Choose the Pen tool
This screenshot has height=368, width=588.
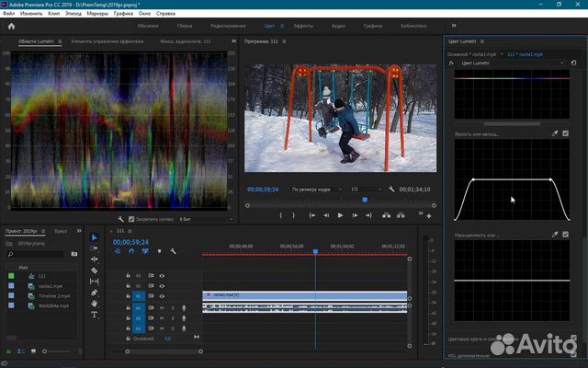pyautogui.click(x=95, y=293)
